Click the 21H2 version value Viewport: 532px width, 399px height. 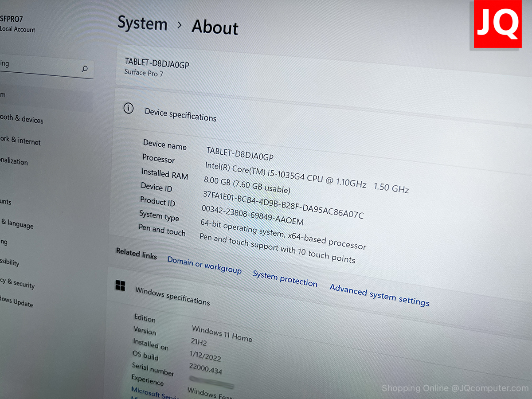pos(199,343)
